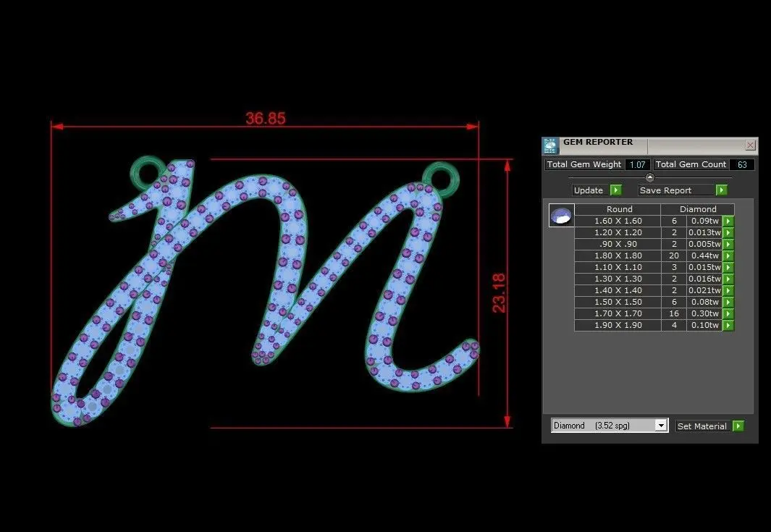Click the 0.44tw weight cell
The image size is (771, 532).
click(704, 256)
